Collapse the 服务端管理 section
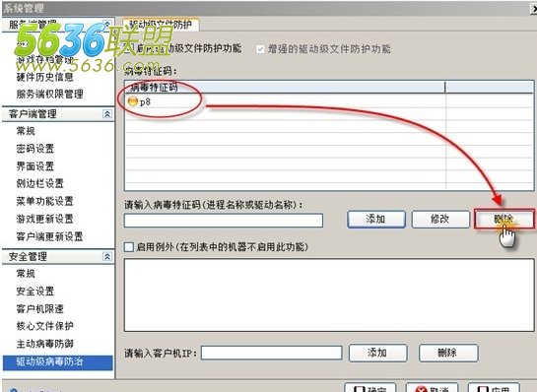This screenshot has width=537, height=392. tap(107, 25)
